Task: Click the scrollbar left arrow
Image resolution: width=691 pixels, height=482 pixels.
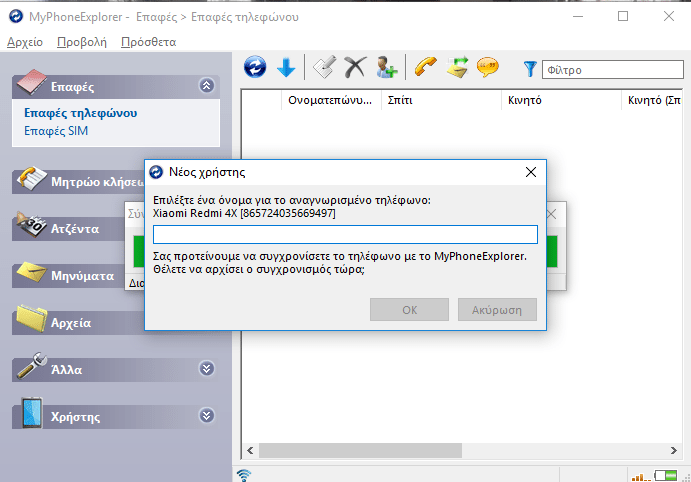Action: [x=250, y=450]
